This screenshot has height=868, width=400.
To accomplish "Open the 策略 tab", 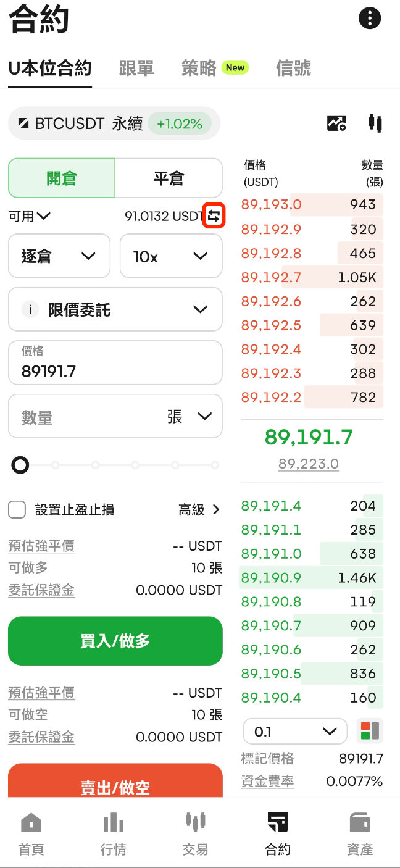I will click(x=199, y=68).
